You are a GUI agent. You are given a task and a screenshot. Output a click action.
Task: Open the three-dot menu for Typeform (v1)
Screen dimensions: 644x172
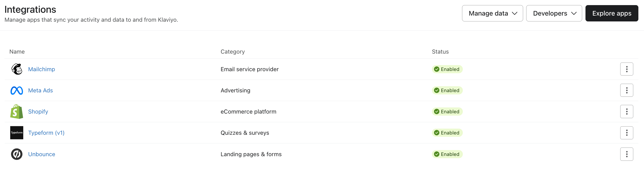click(626, 133)
